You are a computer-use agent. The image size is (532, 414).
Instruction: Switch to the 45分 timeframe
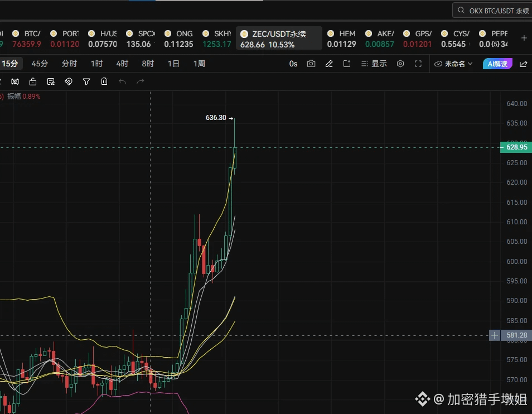[40, 64]
